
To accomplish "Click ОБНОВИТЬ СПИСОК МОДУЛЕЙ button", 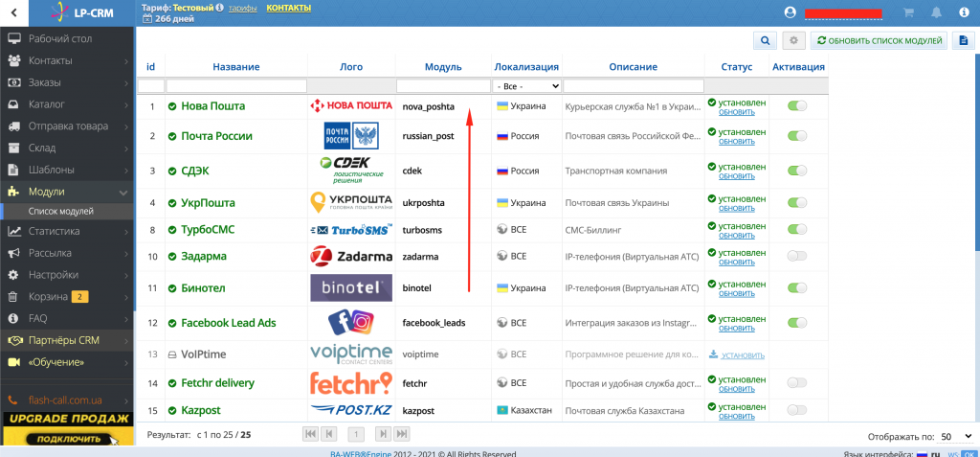I will (880, 40).
